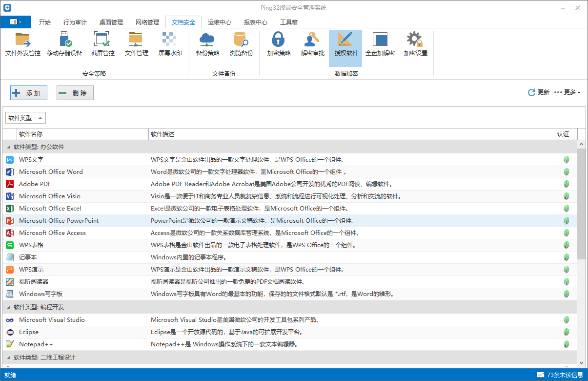Screen dimensions: 588x381
Task: Click the Windows写字板 icon
Action: coord(9,294)
